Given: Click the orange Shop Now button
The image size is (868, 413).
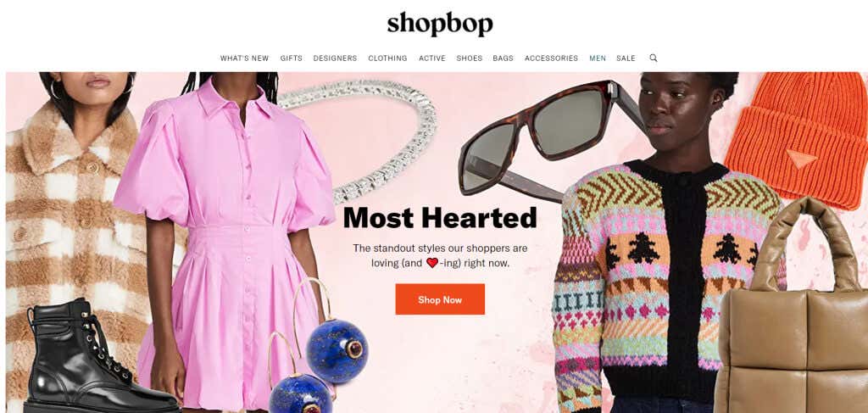Looking at the screenshot, I should tap(440, 299).
